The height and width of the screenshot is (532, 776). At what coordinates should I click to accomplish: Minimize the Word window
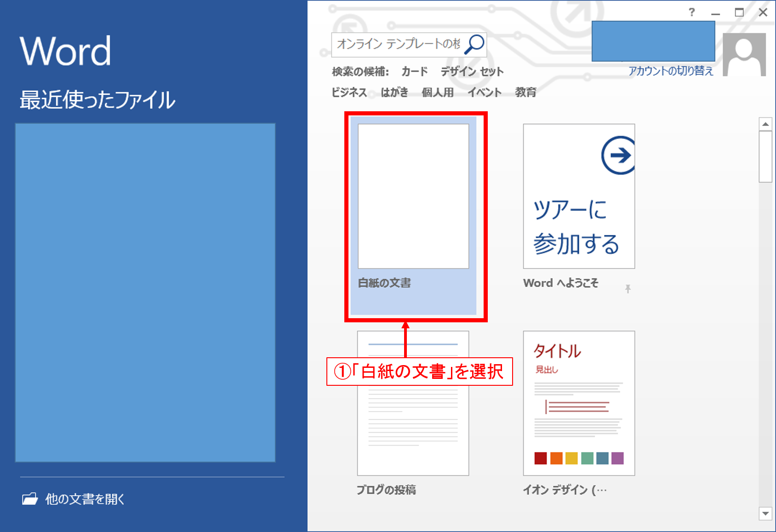[x=715, y=13]
